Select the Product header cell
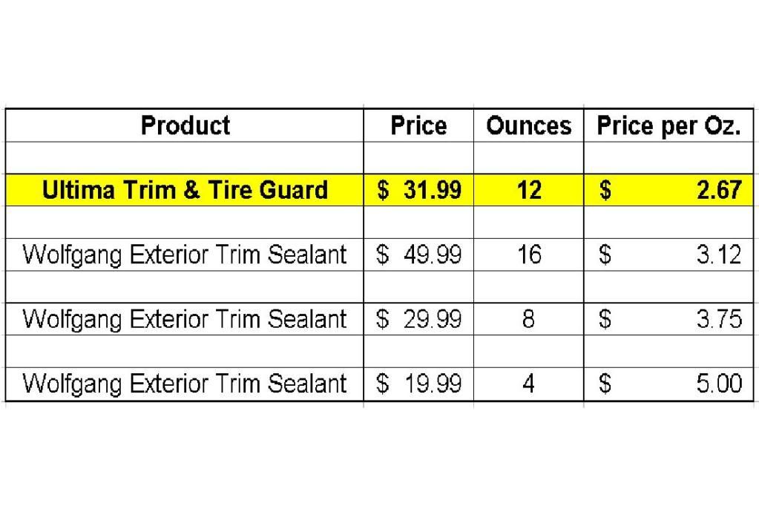 185,125
